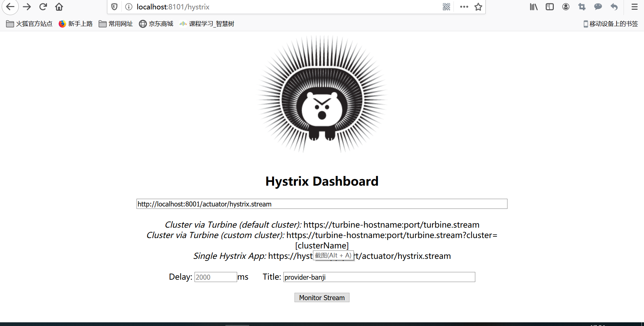Open the hamburger application menu
Viewport: 644px width, 326px height.
tap(634, 7)
